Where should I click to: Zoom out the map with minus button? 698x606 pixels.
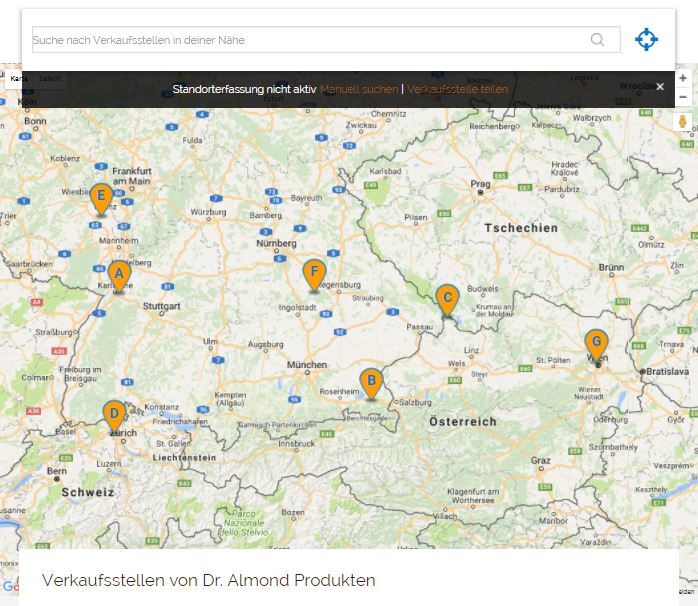(x=683, y=97)
